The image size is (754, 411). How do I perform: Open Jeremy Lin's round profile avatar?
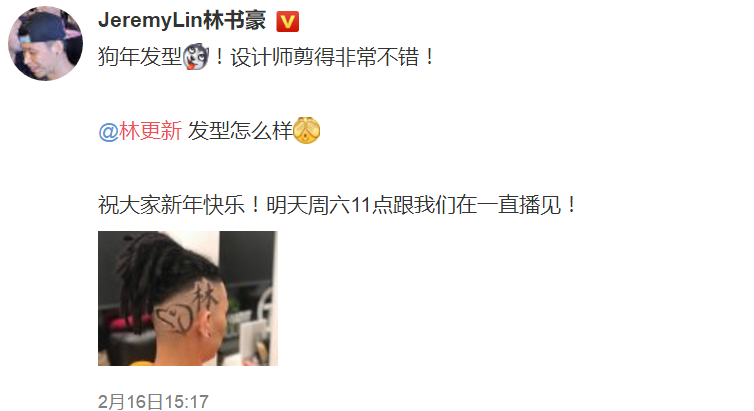tap(45, 43)
